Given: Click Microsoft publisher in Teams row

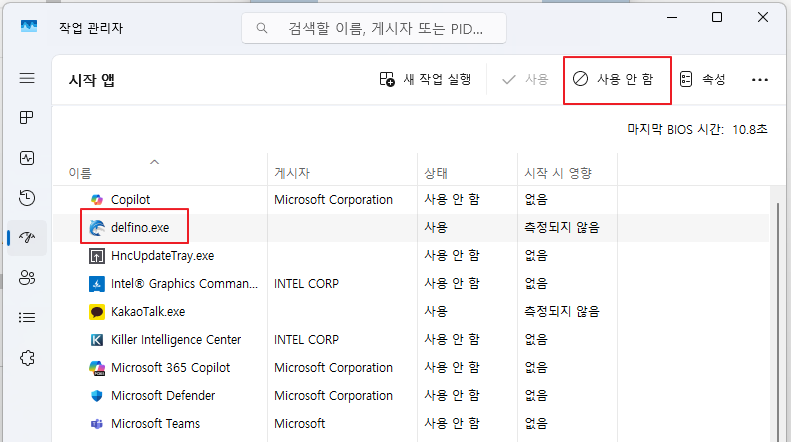Looking at the screenshot, I should (300, 424).
